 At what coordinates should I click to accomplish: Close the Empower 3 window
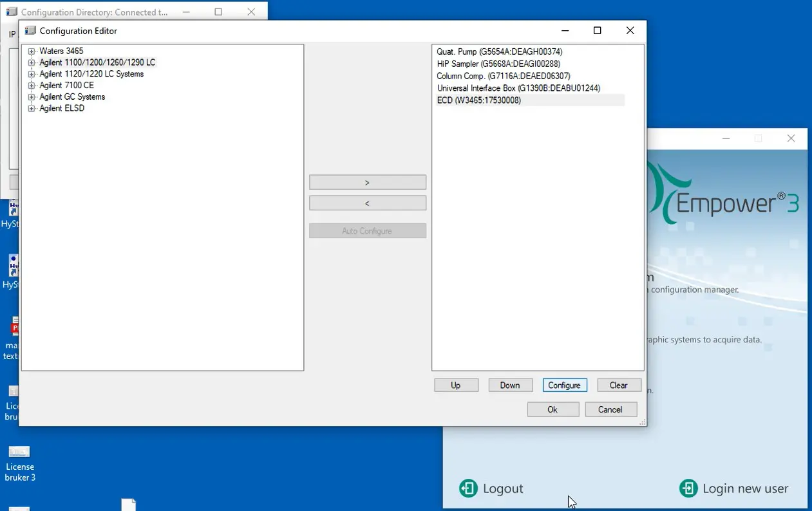point(791,138)
